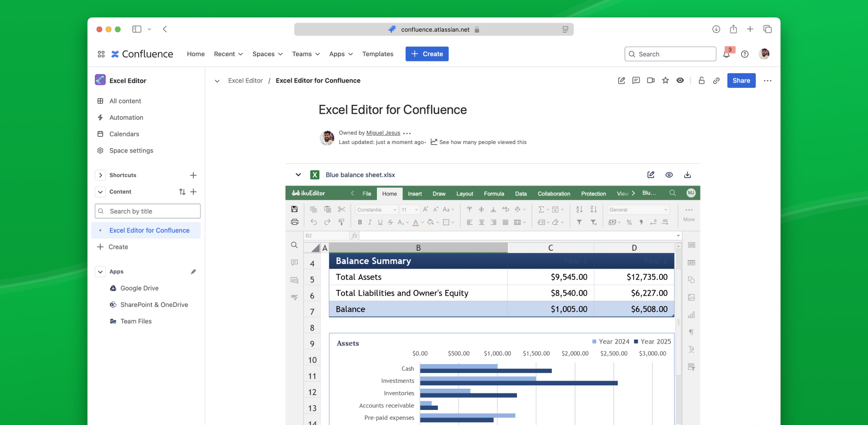This screenshot has height=425, width=868.
Task: Switch to the Formula ribbon tab
Action: 494,194
